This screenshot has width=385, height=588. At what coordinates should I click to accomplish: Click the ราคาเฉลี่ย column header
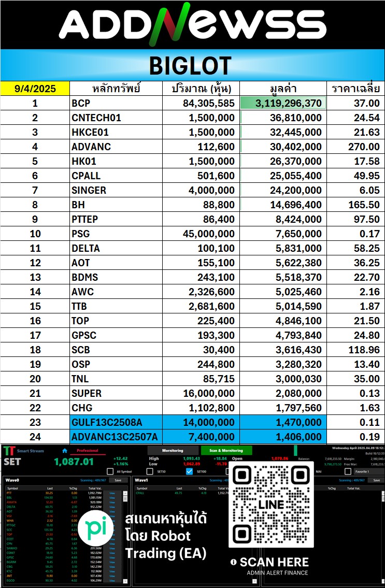(356, 89)
